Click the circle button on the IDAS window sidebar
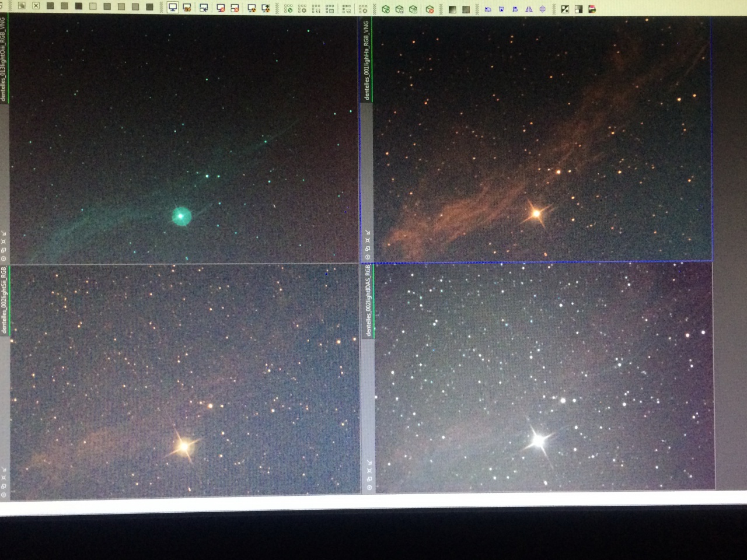The width and height of the screenshot is (747, 560). coord(369,487)
